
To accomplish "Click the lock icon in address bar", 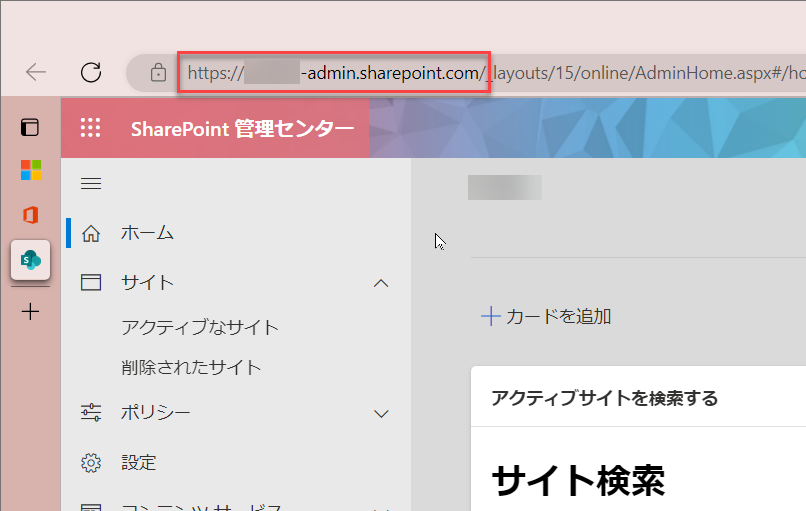I will pos(158,72).
